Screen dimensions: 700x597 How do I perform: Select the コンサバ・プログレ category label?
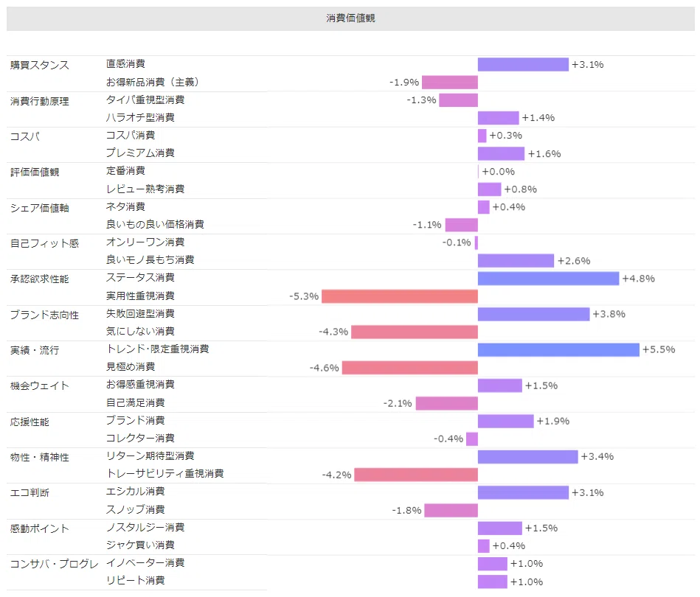click(x=54, y=564)
